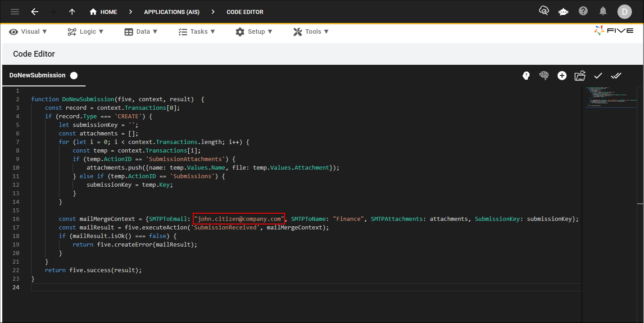Image resolution: width=644 pixels, height=323 pixels.
Task: Click the APPLICATIONS (AIS) breadcrumb
Action: (x=172, y=12)
